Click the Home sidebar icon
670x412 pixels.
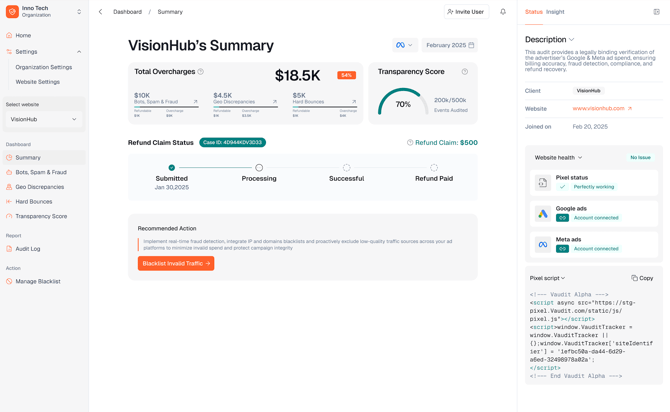(x=9, y=35)
